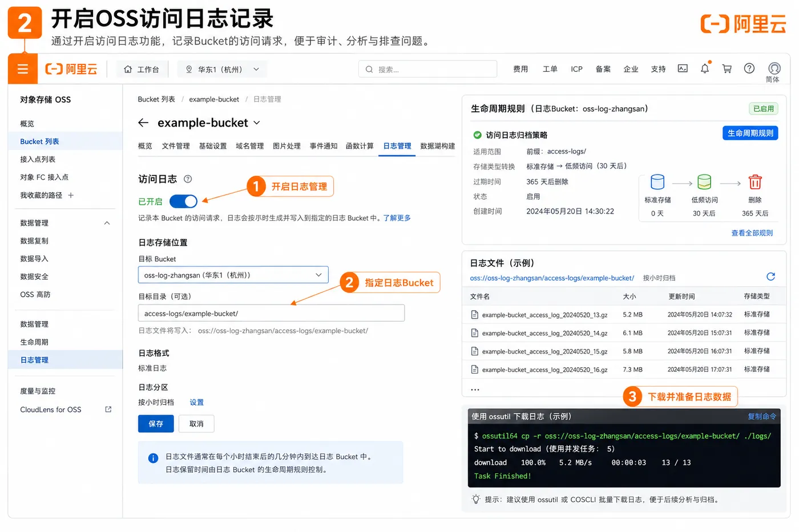799x532 pixels.
Task: Open the ICP menu
Action: pos(577,69)
